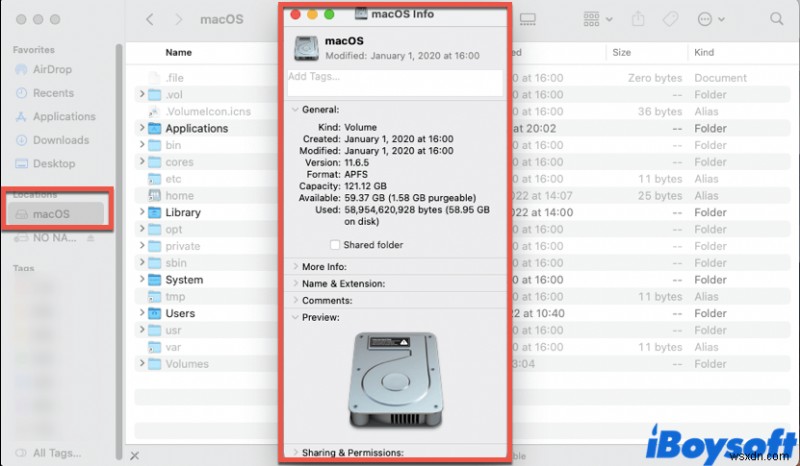Image resolution: width=800 pixels, height=466 pixels.
Task: Open the Finder Tags toolbar icon
Action: (670, 19)
